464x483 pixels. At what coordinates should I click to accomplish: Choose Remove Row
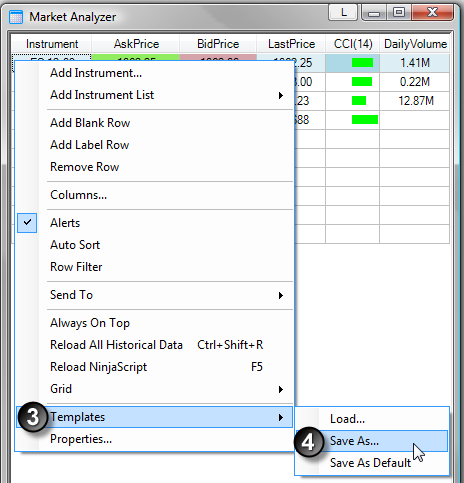pyautogui.click(x=154, y=167)
